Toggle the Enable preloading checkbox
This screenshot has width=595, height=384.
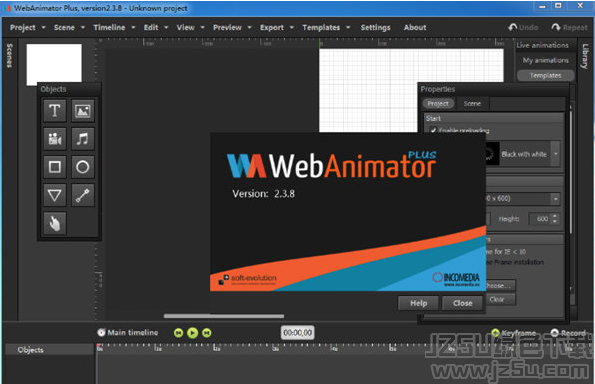[433, 130]
